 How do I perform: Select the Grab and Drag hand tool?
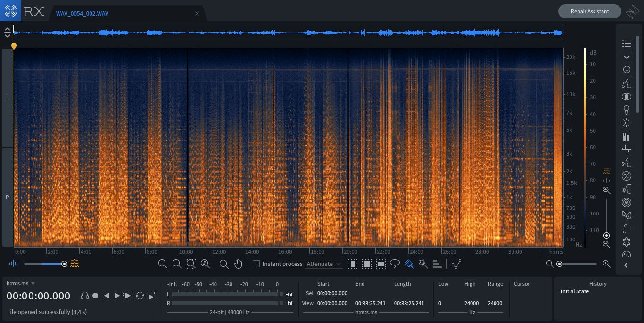(x=238, y=264)
